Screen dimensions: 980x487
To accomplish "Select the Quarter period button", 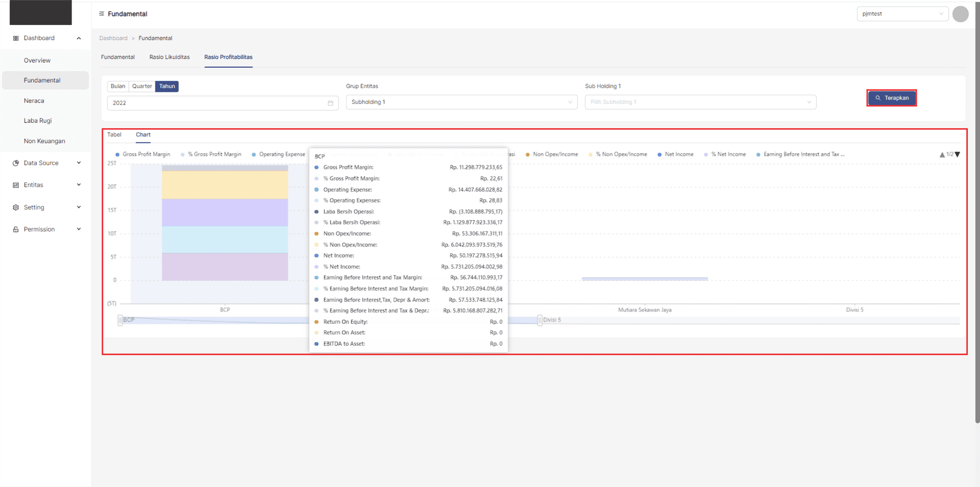I will click(x=142, y=86).
